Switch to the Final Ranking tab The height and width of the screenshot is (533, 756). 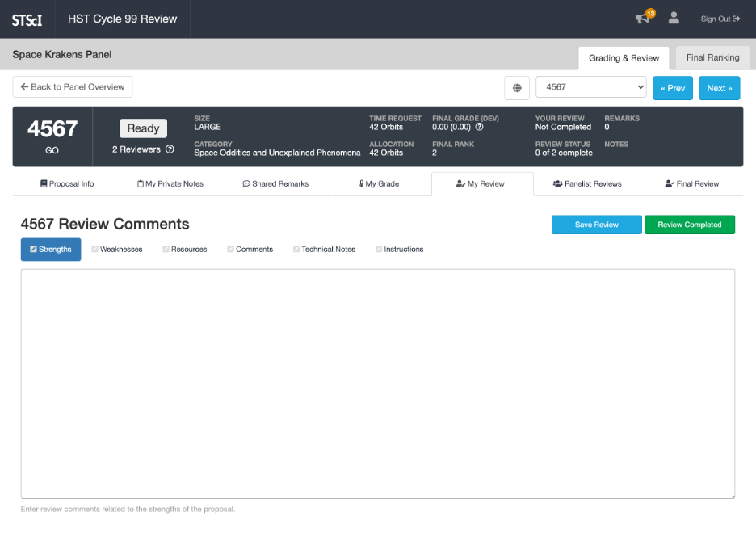pyautogui.click(x=712, y=58)
